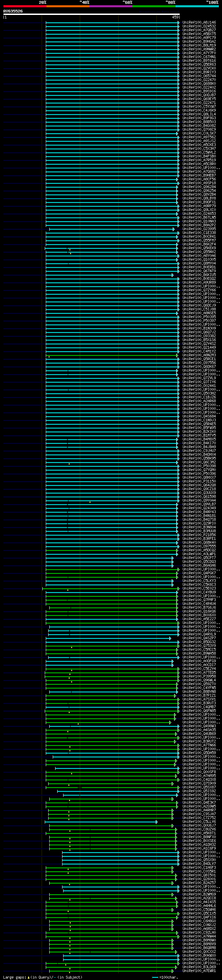Select UniRef100_A7TED5 label
The height and width of the screenshot is (980, 222).
(x=199, y=673)
